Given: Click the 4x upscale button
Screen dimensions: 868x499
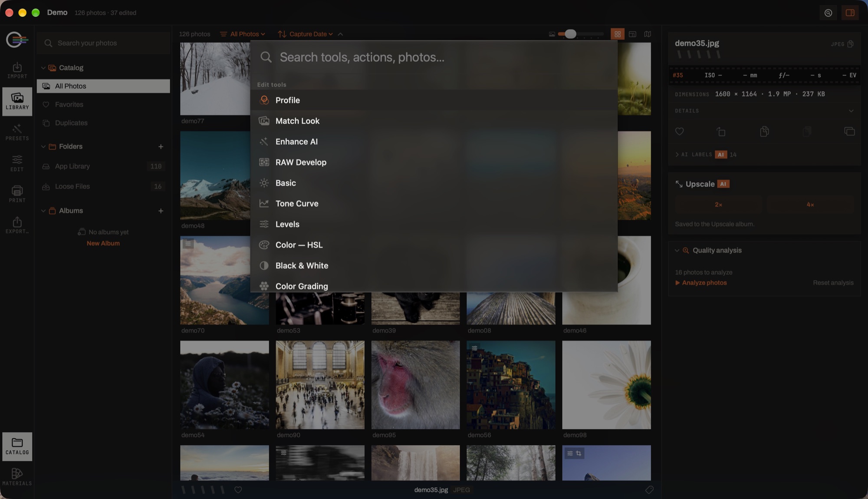Looking at the screenshot, I should click(810, 205).
